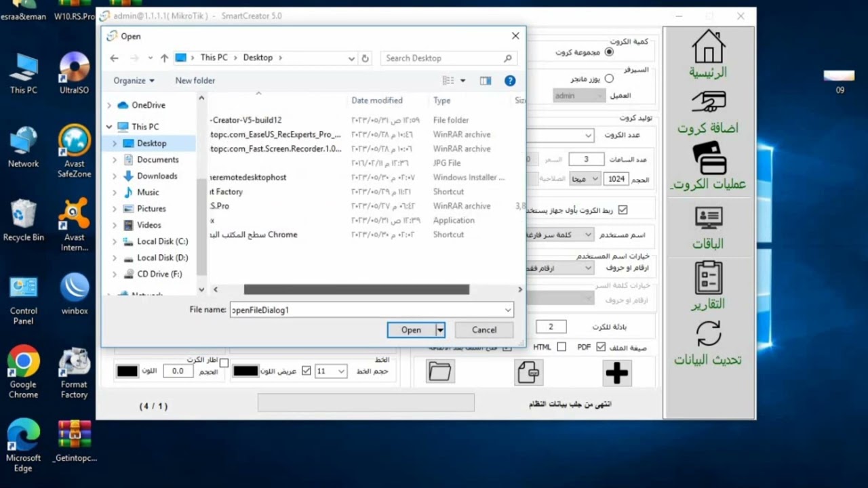Collapse This PC tree node
This screenshot has width=868, height=488.
[109, 127]
